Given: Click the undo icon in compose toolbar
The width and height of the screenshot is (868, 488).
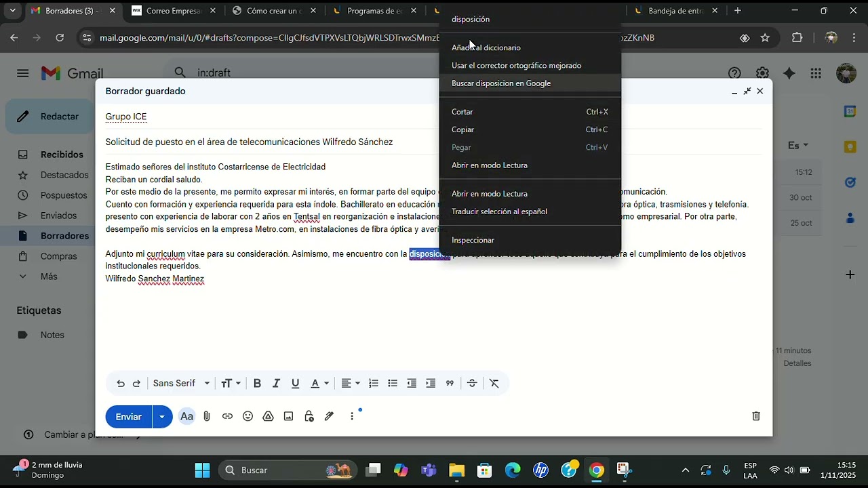Looking at the screenshot, I should click(x=121, y=384).
